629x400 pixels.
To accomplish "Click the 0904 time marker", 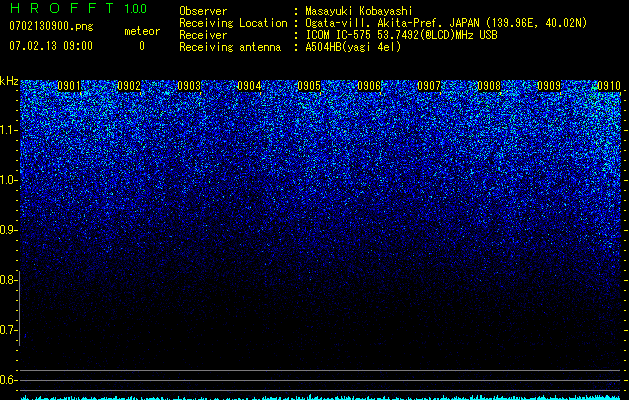I will coord(249,86).
